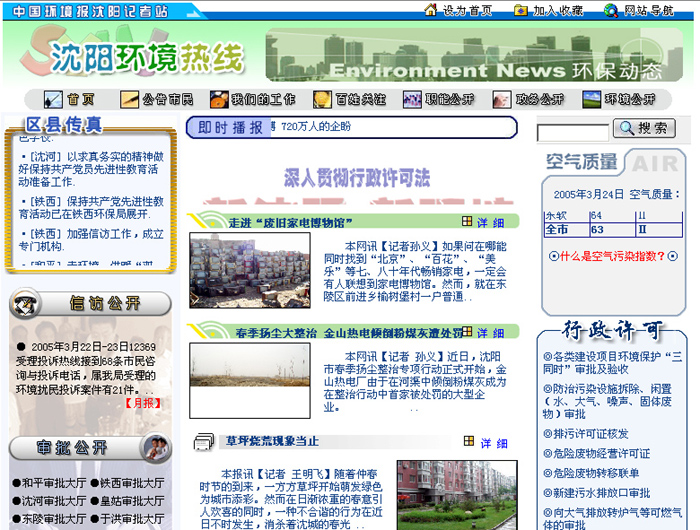Open 沈河 以求真务实的精神 news link
Image resolution: width=700 pixels, height=530 pixels.
(x=91, y=169)
